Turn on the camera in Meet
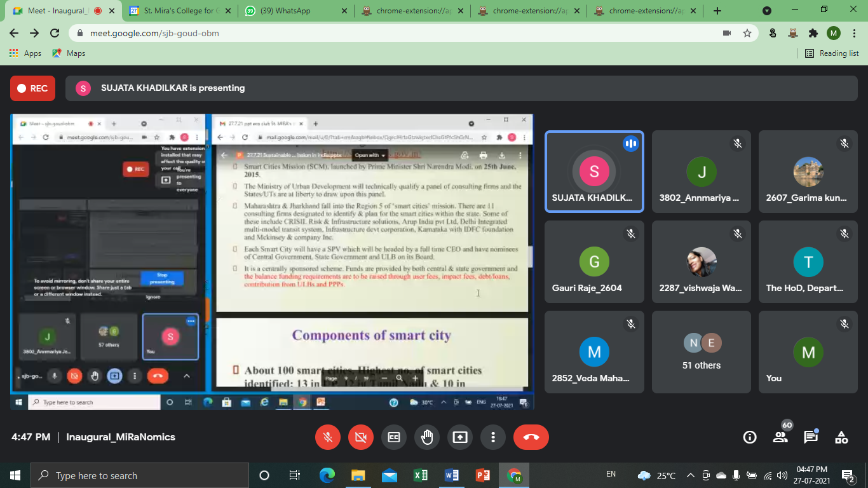 coord(361,437)
